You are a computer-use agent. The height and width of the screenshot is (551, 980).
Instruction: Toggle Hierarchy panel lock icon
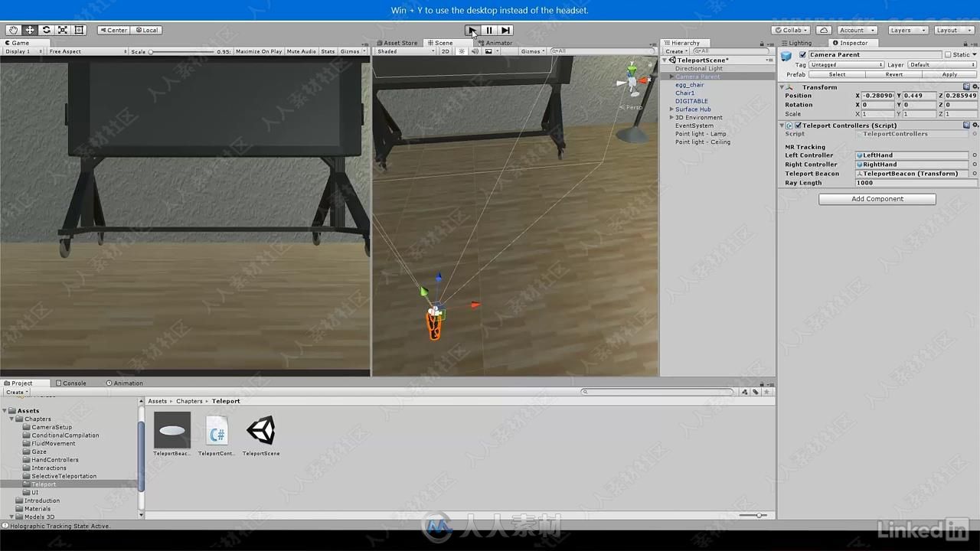click(763, 43)
